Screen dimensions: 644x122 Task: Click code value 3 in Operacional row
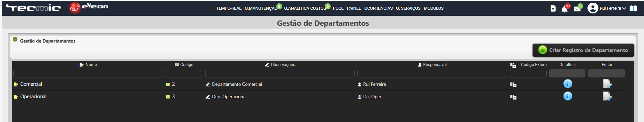[x=173, y=97]
